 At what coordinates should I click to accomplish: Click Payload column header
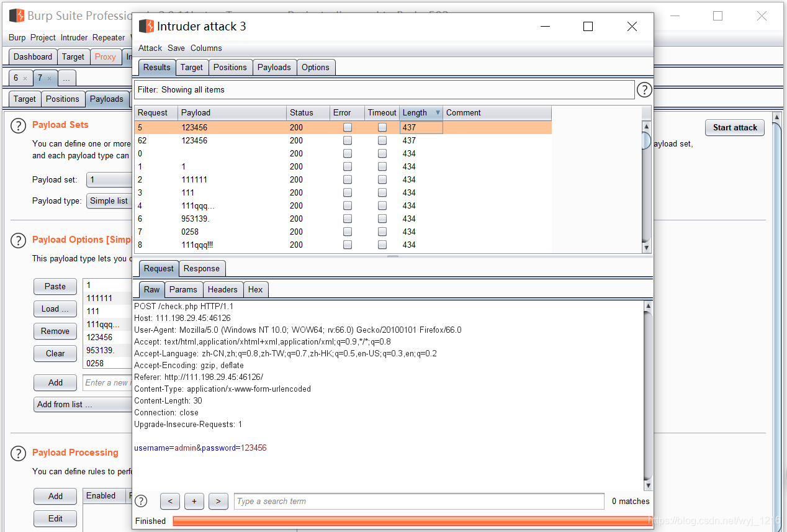click(x=232, y=113)
